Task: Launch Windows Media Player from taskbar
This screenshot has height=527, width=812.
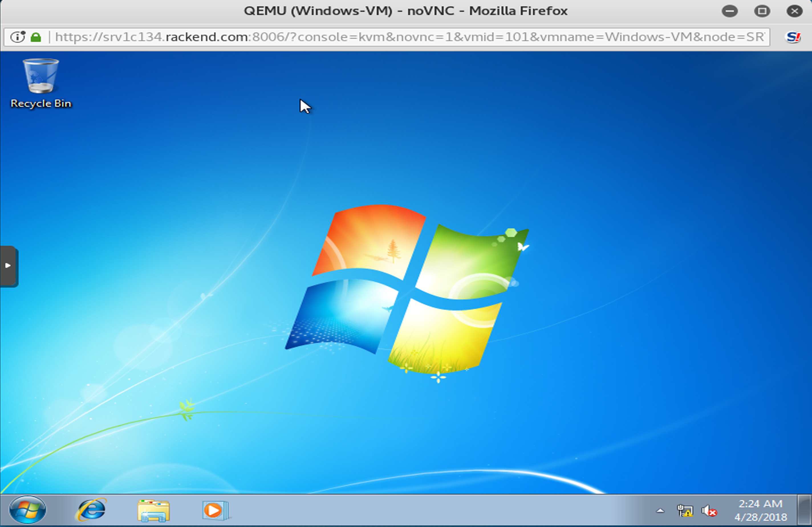Action: 215,510
